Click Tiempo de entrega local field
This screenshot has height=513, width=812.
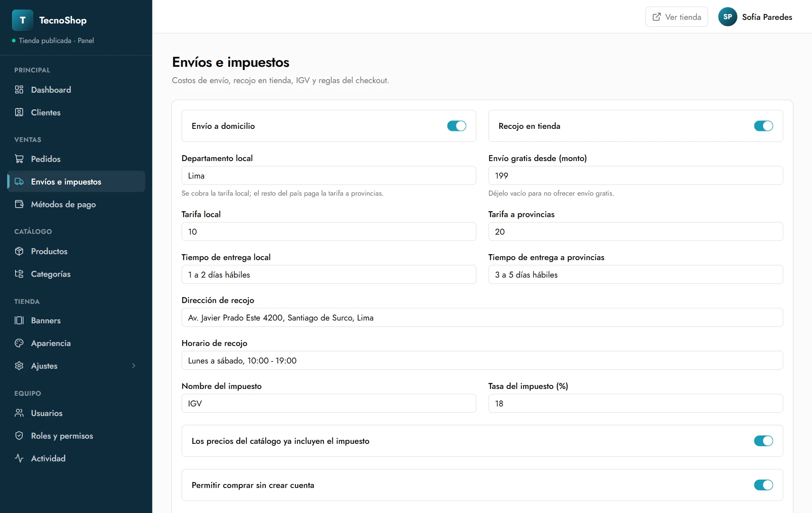coord(329,274)
